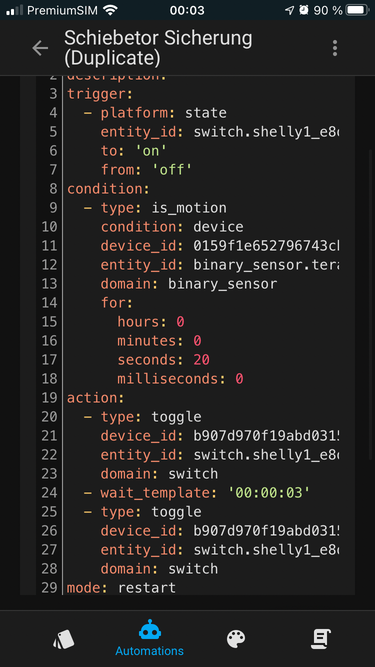Click the Schiebetor Sicherung (Duplicate) title
This screenshot has height=667, width=375.
[158, 48]
